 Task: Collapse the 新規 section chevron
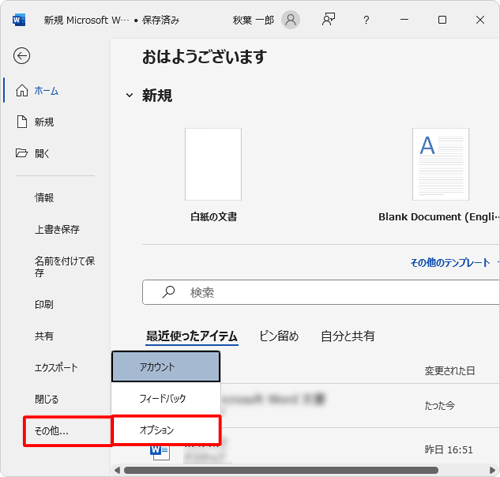pos(129,96)
